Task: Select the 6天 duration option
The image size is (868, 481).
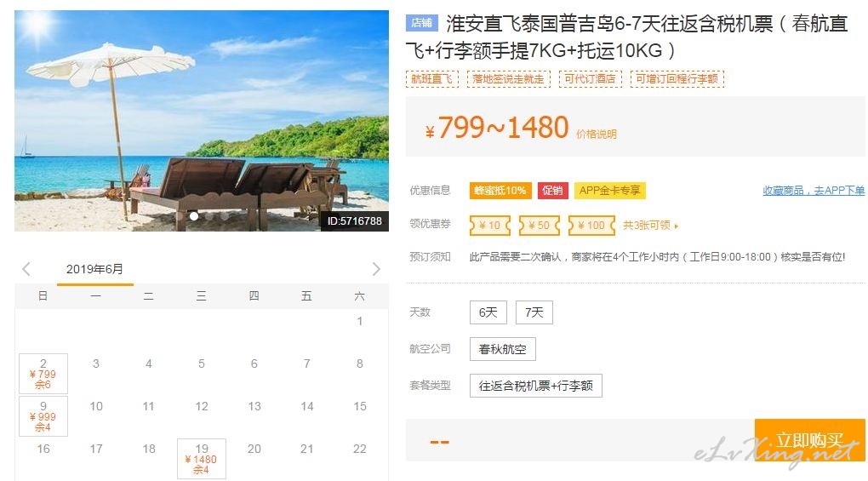Action: coord(488,312)
